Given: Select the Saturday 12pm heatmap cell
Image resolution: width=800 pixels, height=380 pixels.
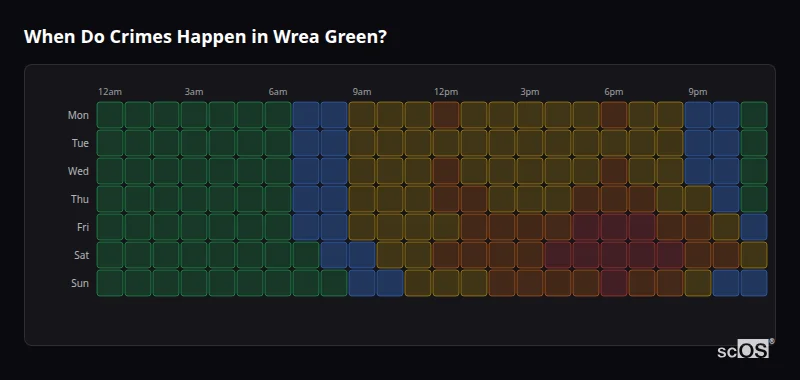Looking at the screenshot, I should click(x=446, y=255).
